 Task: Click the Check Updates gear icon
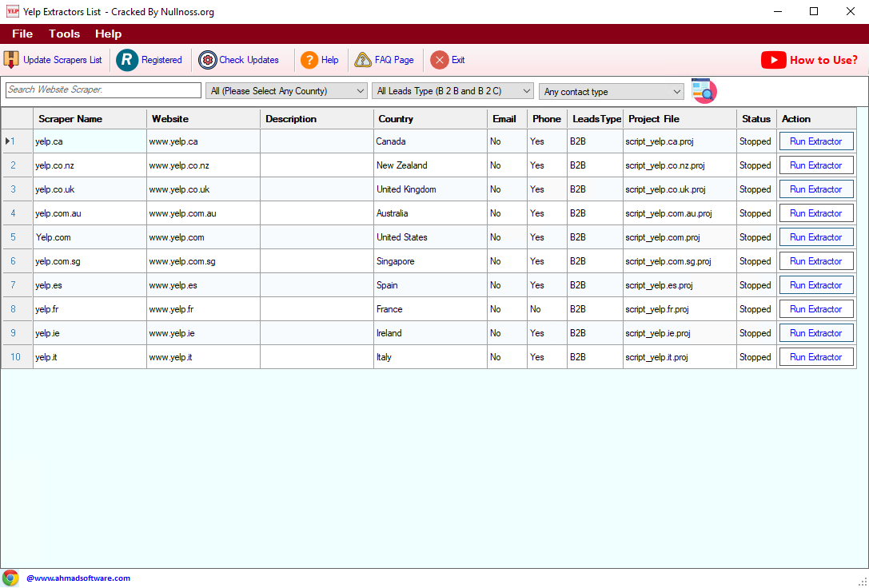[207, 60]
